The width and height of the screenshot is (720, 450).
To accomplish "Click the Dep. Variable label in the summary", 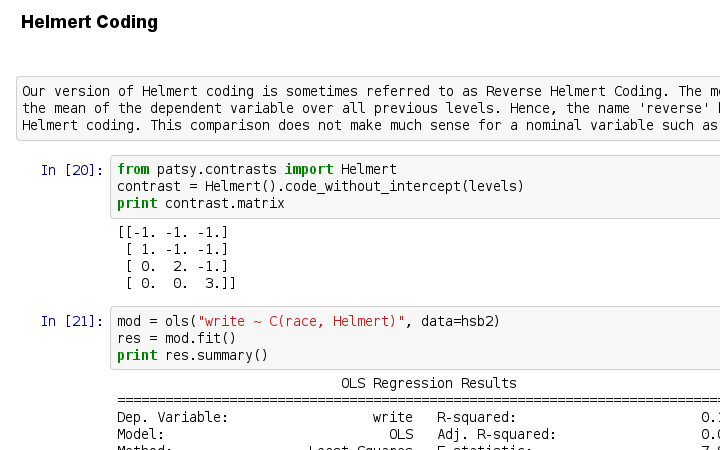I will (x=172, y=417).
